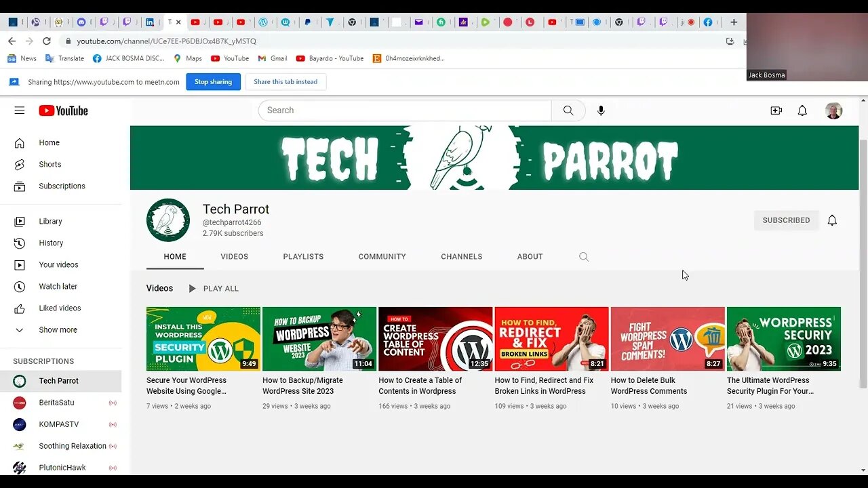Image resolution: width=868 pixels, height=488 pixels.
Task: Click title How to Delete Bulk WordPress Comments
Action: [649, 386]
